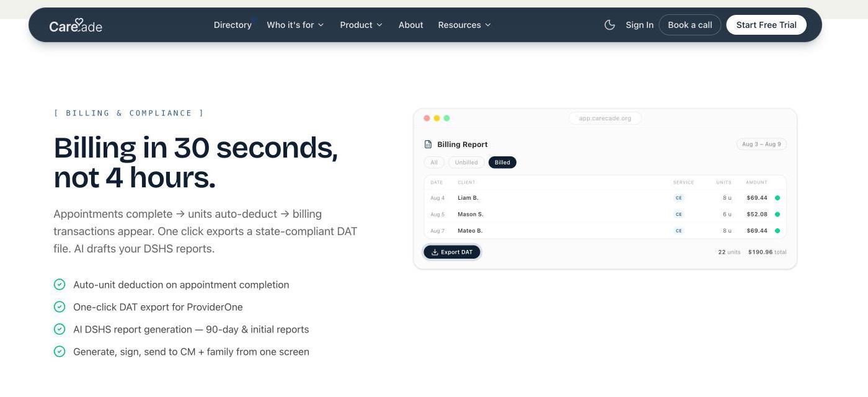Select the Unbilled filter tab

click(x=466, y=163)
